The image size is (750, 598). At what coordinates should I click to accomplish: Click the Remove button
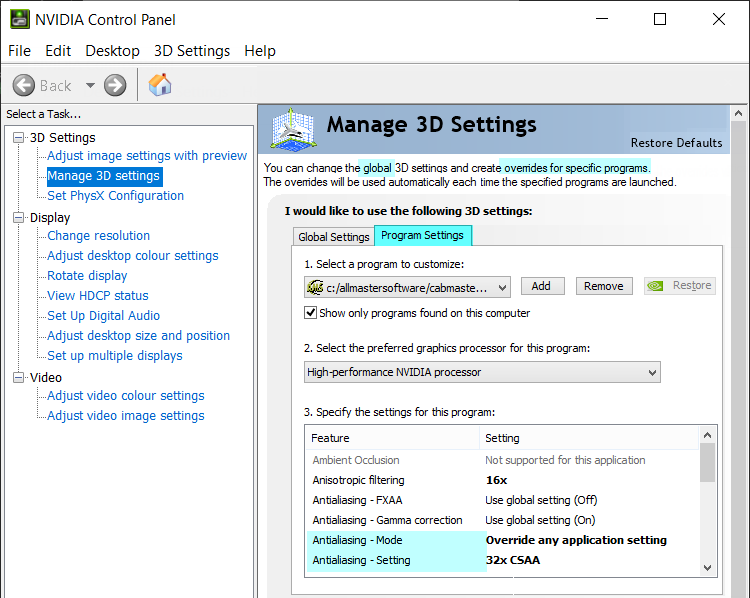[603, 286]
